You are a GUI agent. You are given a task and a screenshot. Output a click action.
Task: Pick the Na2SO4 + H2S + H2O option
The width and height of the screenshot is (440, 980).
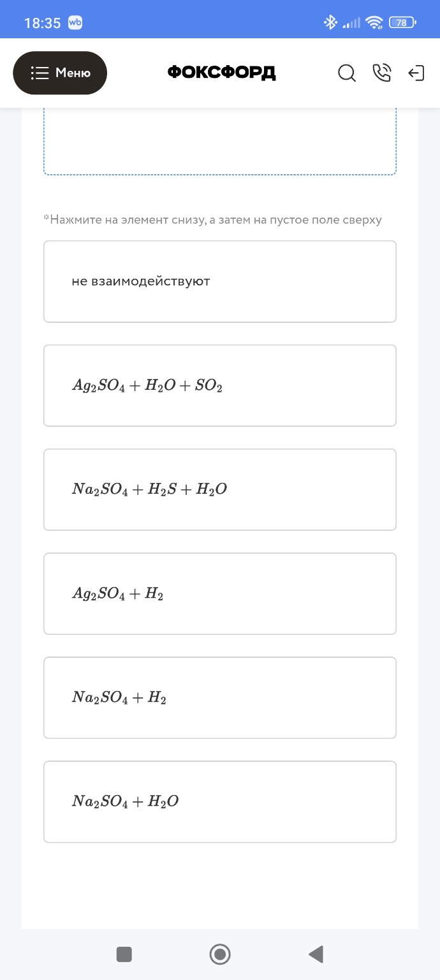click(x=220, y=489)
